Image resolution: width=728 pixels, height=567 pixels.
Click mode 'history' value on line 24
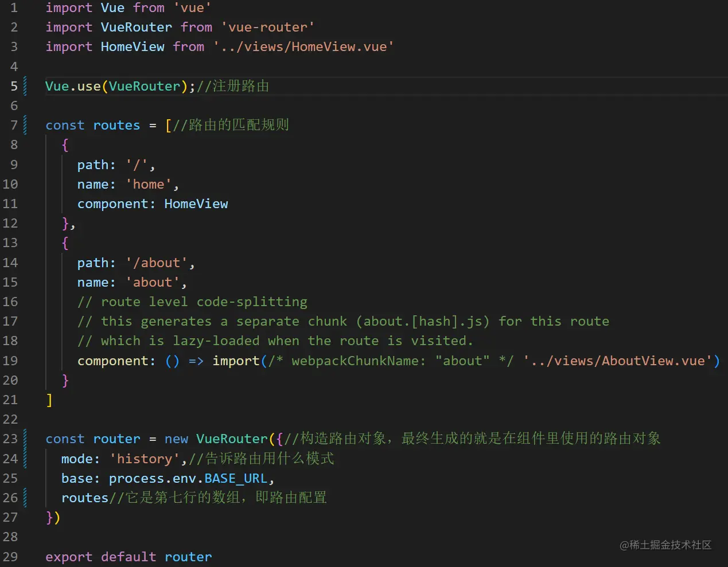[x=145, y=459]
